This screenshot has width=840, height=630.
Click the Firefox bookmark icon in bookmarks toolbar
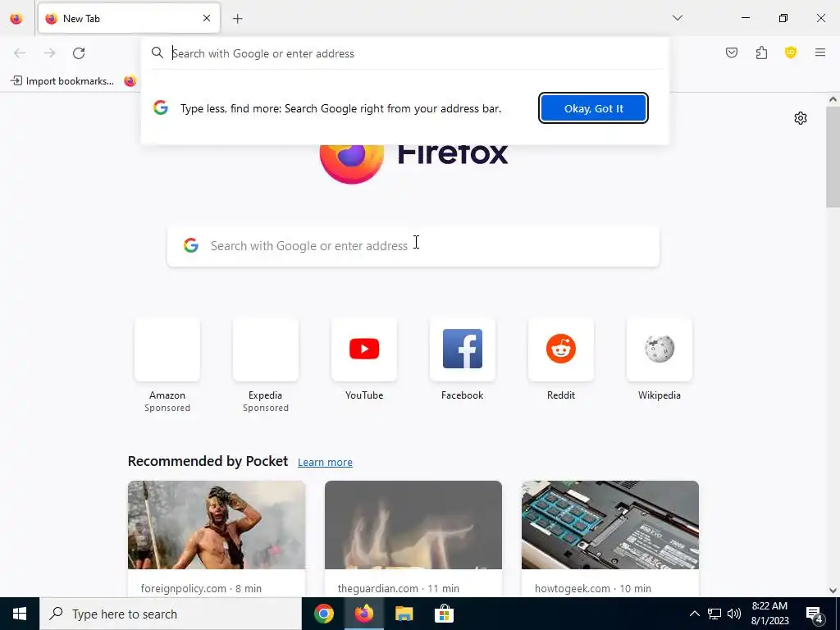130,81
